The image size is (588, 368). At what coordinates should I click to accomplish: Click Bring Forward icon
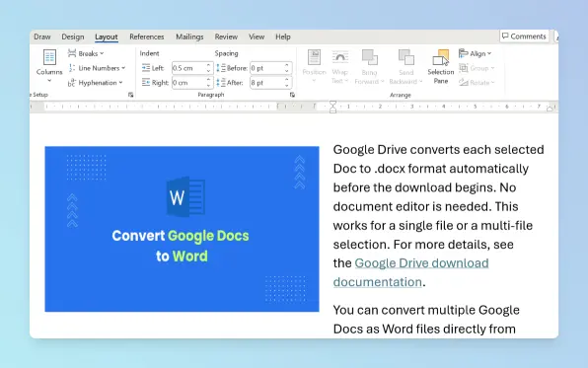pyautogui.click(x=369, y=57)
